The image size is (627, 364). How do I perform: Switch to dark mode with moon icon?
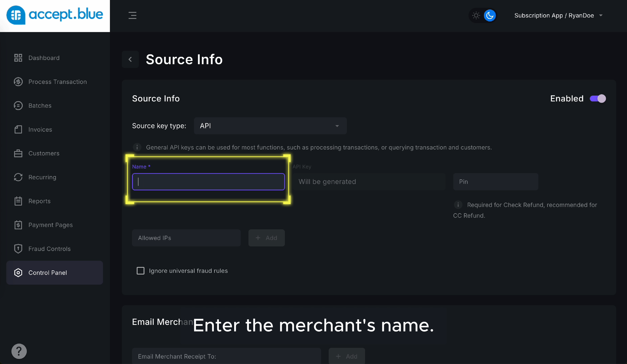pos(490,15)
